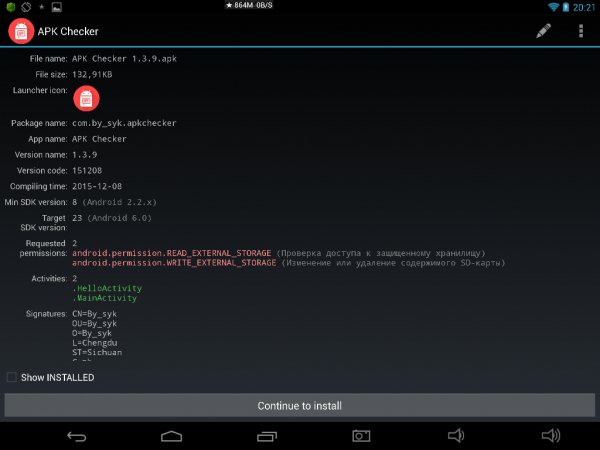
Task: Tap the red launcher icon preview
Action: point(86,98)
